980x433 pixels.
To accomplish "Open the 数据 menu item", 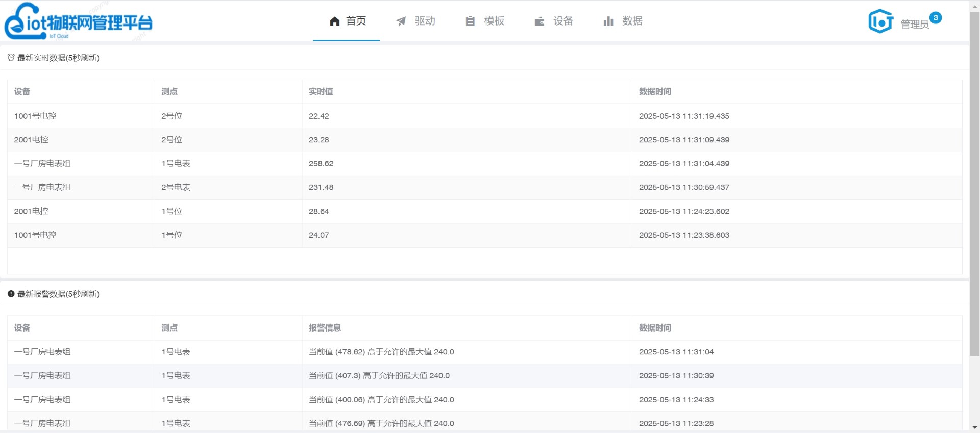I will (632, 21).
